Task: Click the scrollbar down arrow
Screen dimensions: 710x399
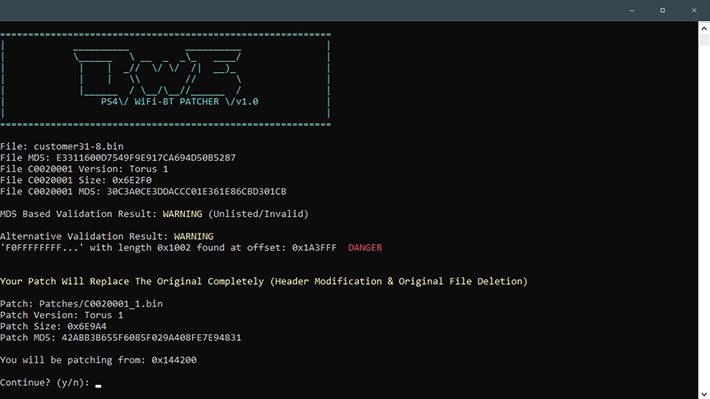Action: tap(704, 394)
